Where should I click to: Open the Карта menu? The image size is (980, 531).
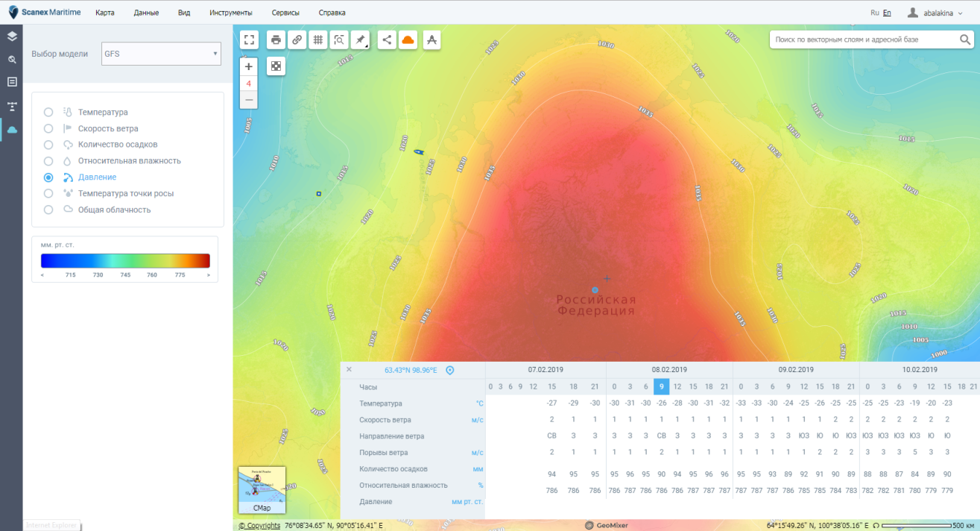click(104, 13)
